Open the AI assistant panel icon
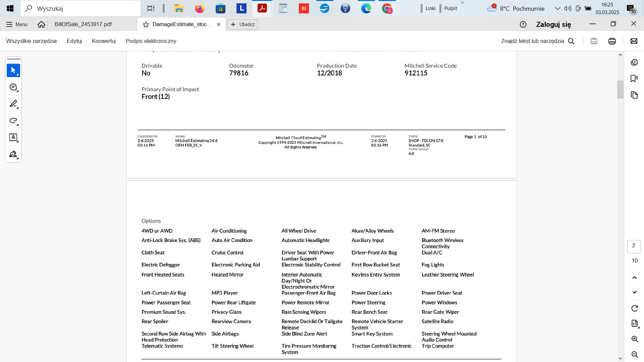 [x=634, y=62]
